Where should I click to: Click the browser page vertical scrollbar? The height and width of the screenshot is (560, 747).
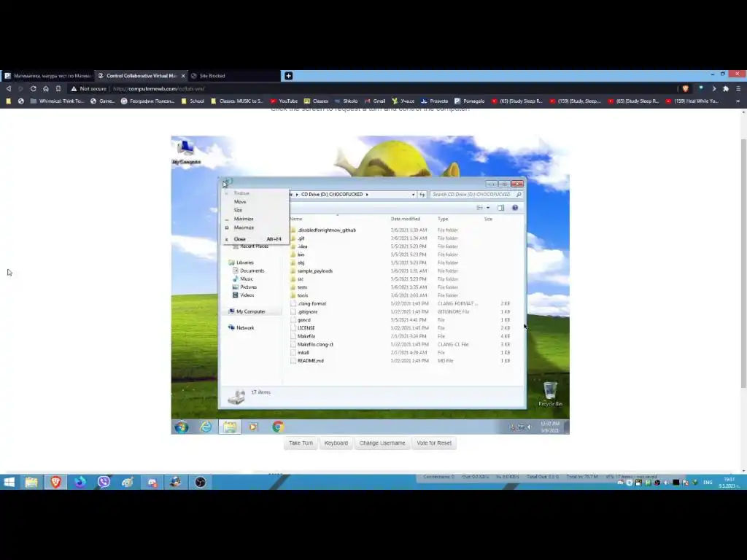click(x=743, y=263)
